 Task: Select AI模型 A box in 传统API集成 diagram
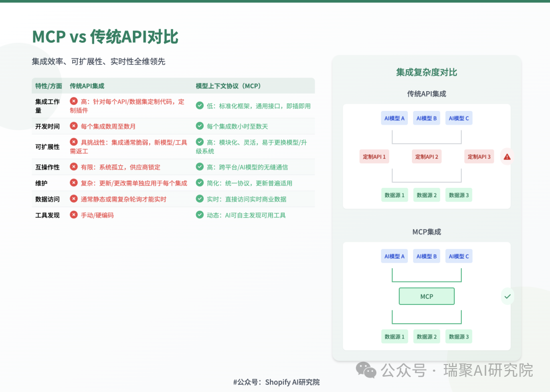click(x=394, y=118)
